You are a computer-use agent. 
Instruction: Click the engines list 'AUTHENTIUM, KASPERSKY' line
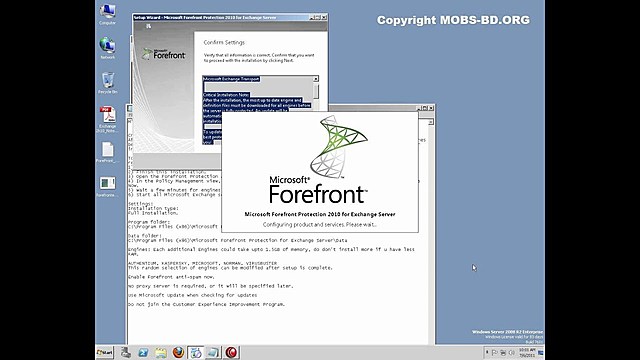[202, 263]
